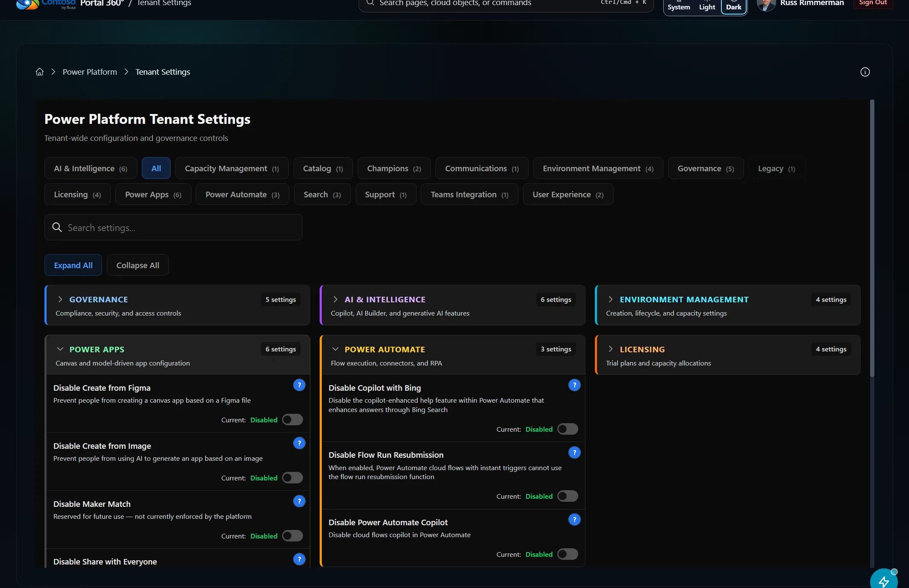Select the AI & Intelligence filter tab

[x=91, y=168]
